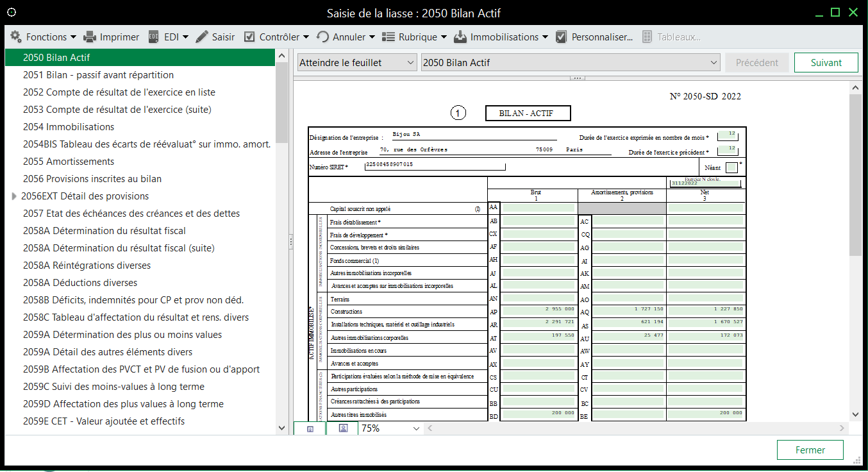The width and height of the screenshot is (868, 472).
Task: Click the Annuler undo arrow icon
Action: click(323, 37)
